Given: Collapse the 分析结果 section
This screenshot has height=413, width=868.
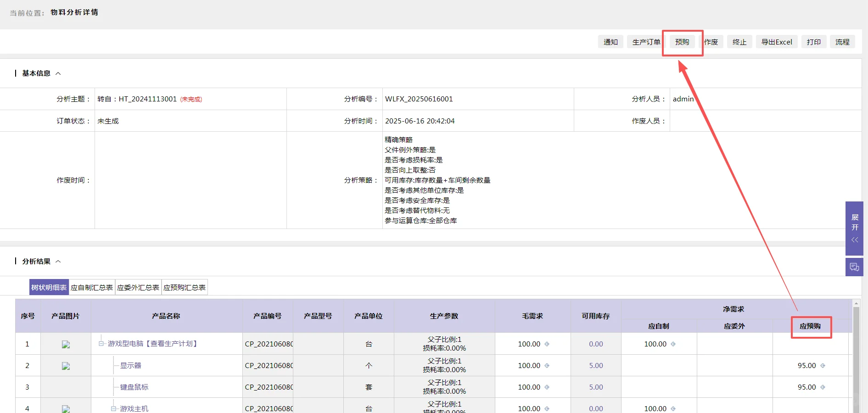Looking at the screenshot, I should coord(58,261).
